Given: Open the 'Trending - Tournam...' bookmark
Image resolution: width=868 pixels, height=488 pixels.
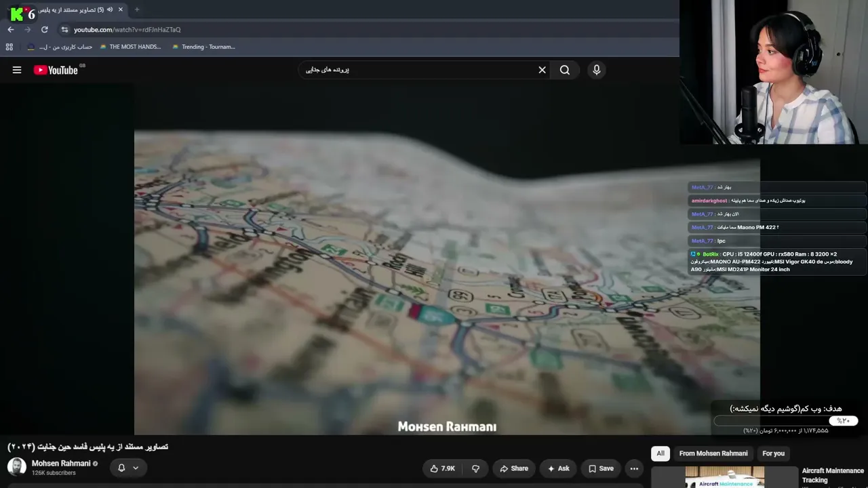Looking at the screenshot, I should 203,47.
